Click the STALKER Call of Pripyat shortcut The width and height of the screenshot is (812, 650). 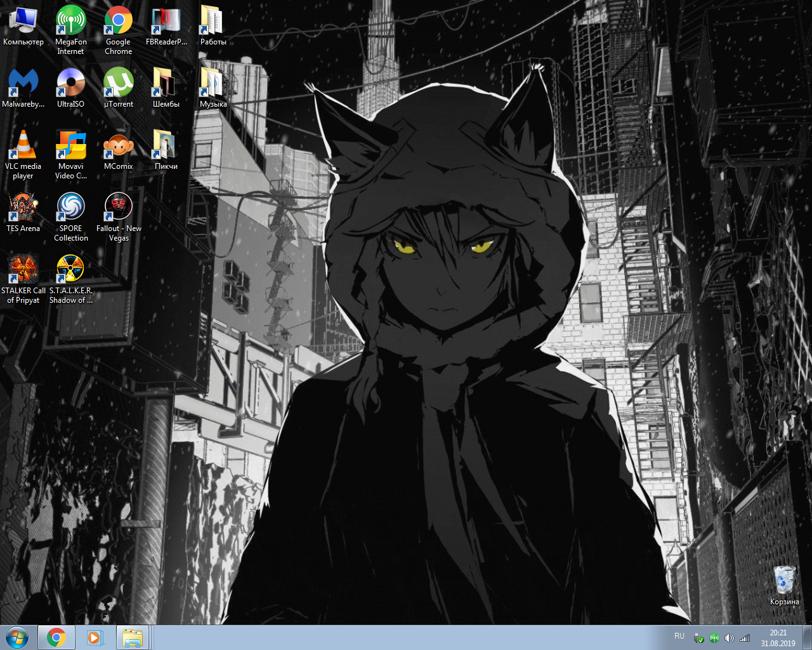coord(23,279)
